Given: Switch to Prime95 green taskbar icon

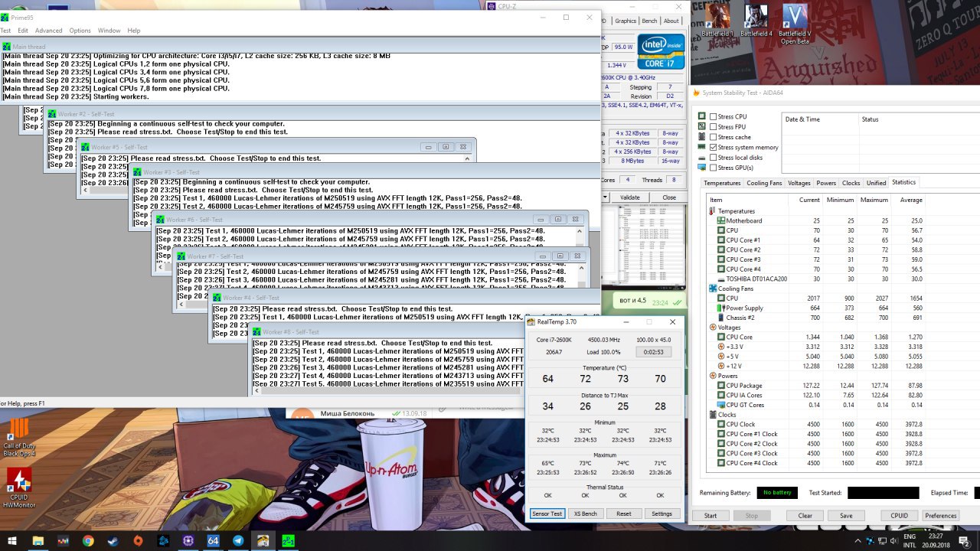Looking at the screenshot, I should pos(288,540).
